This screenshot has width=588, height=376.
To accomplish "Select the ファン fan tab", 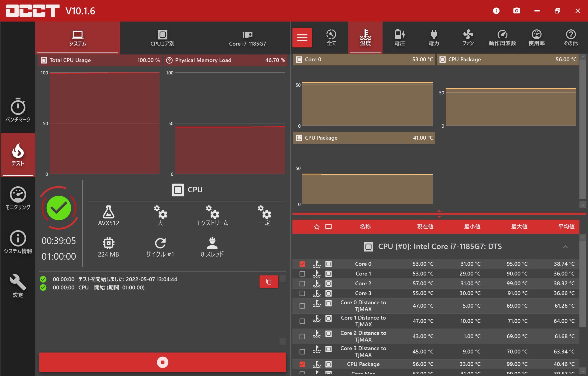I will tap(468, 38).
